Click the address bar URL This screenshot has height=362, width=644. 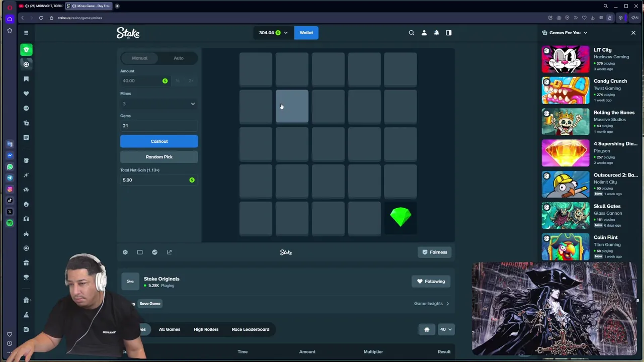pos(80,18)
